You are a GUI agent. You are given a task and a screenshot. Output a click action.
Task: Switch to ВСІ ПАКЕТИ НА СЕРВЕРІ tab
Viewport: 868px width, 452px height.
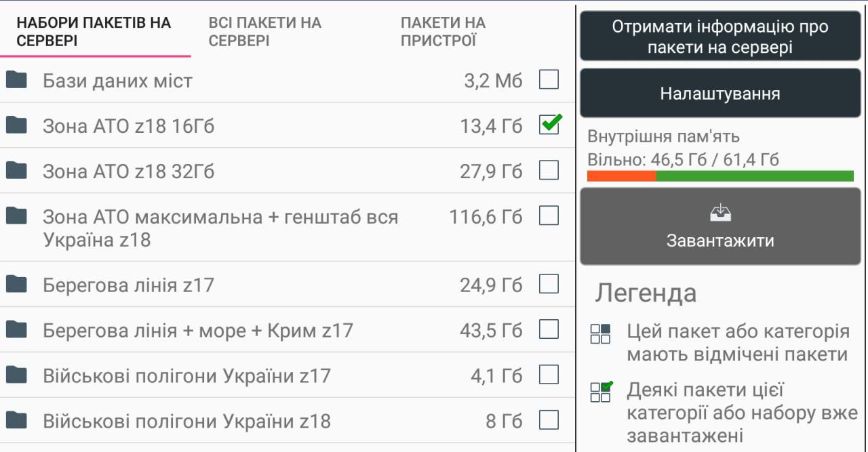click(264, 32)
